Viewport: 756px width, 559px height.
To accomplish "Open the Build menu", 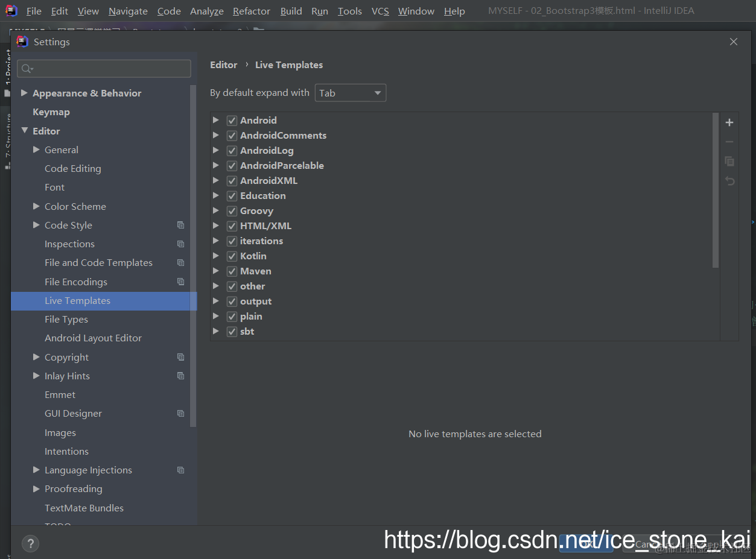I will coord(291,11).
